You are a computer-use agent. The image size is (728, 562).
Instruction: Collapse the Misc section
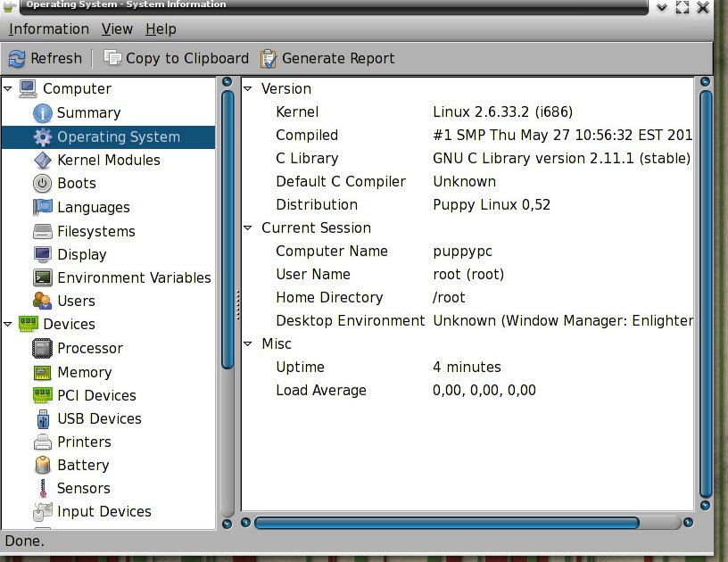(x=248, y=343)
